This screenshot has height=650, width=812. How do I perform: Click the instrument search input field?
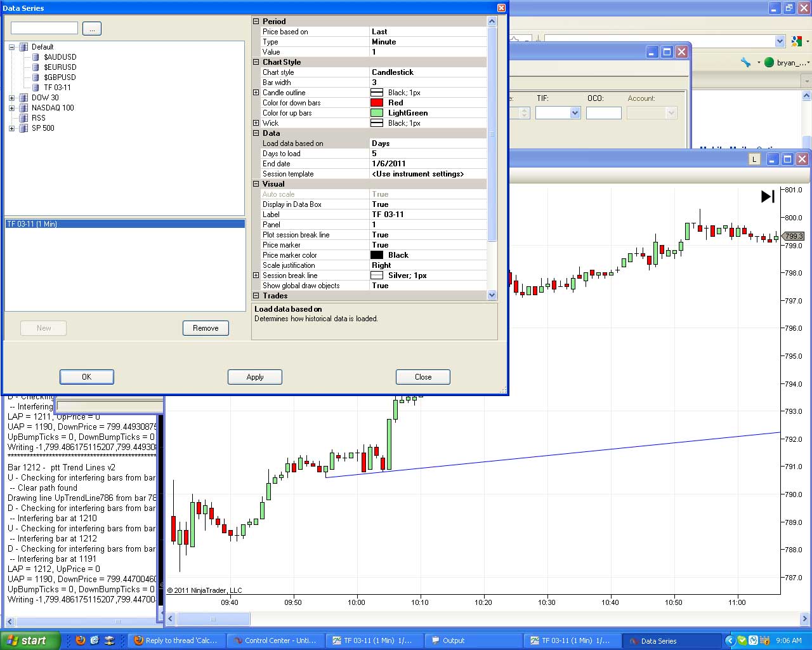[x=44, y=28]
